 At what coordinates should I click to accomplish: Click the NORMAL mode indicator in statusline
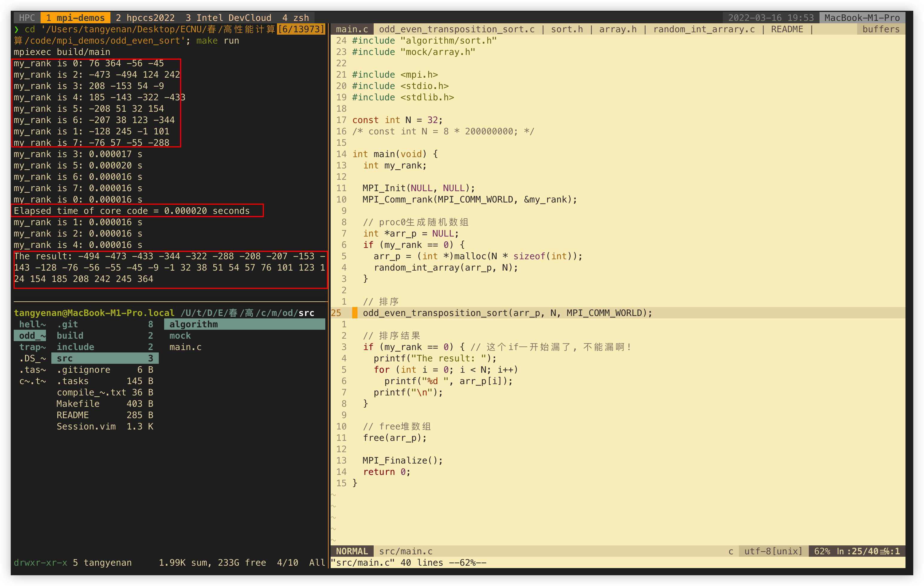click(x=352, y=551)
